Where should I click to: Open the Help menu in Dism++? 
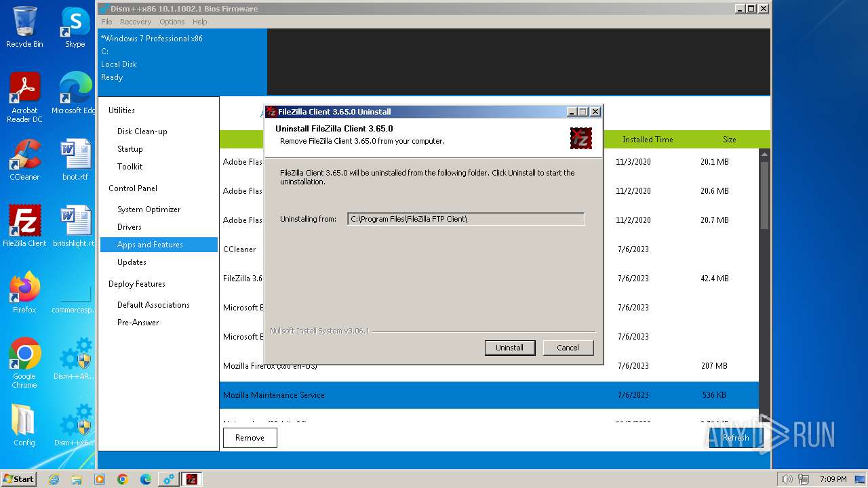coord(199,22)
